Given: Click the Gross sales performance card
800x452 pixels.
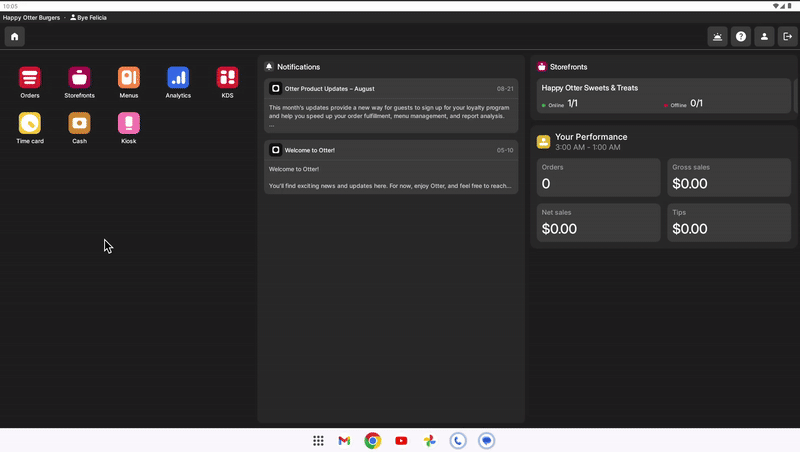Looking at the screenshot, I should 729,177.
